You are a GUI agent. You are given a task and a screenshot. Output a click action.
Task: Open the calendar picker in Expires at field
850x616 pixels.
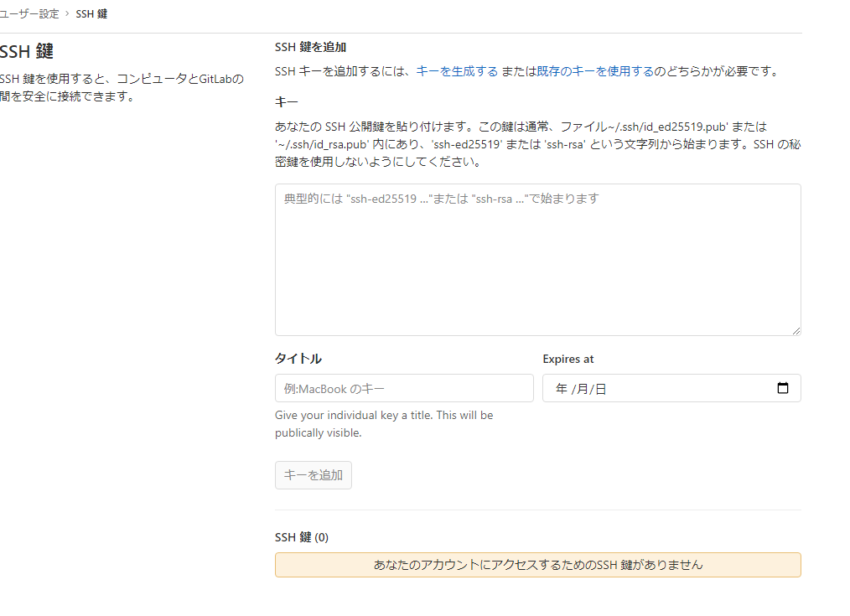click(x=783, y=387)
